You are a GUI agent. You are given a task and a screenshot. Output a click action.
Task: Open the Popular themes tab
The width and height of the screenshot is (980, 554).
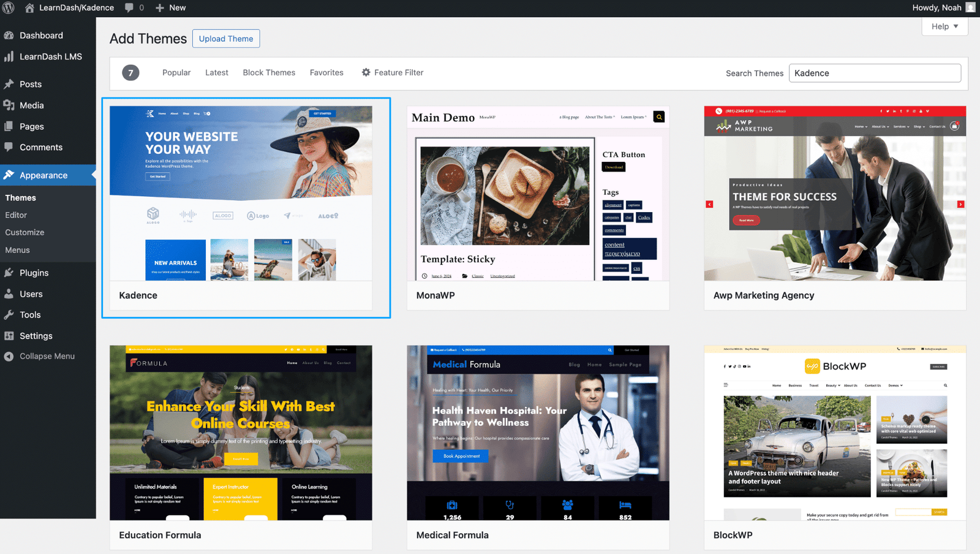point(176,72)
